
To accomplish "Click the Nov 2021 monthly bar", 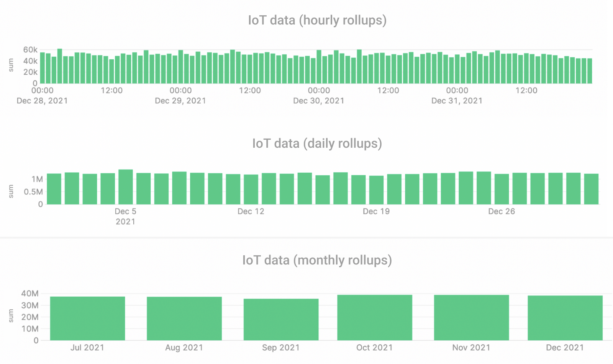I will pyautogui.click(x=471, y=318).
